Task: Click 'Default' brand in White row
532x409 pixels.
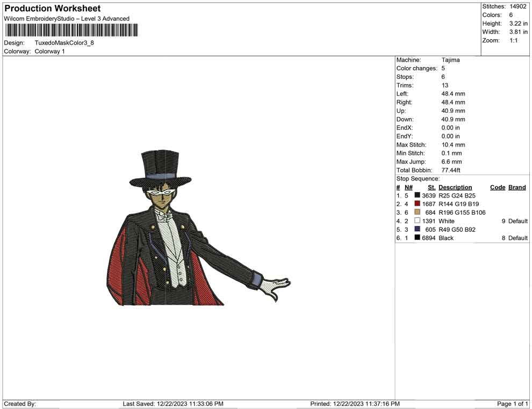Action: (517, 221)
